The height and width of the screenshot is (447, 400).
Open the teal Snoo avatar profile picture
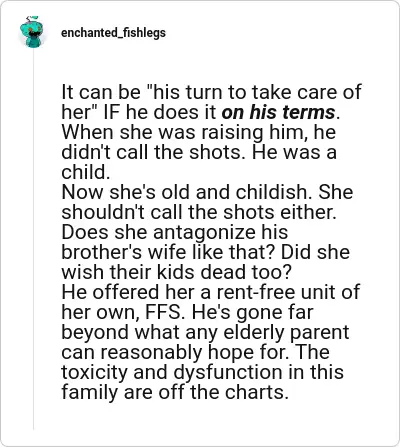coord(32,32)
